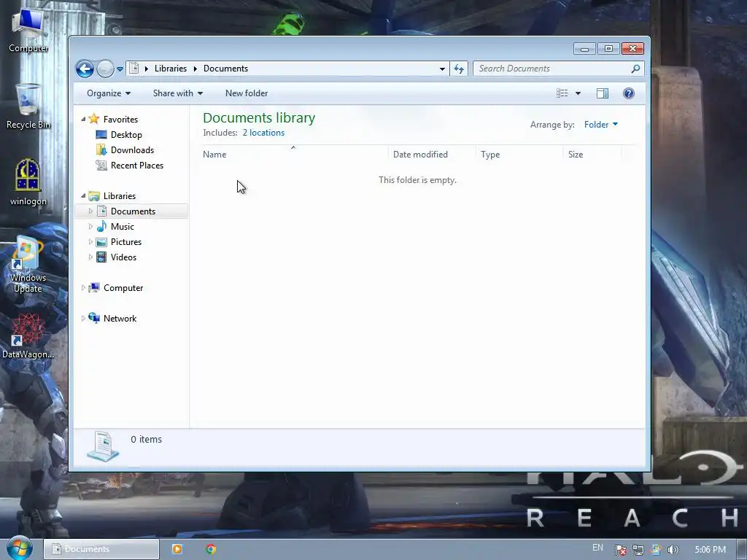Collapse the Favorites group
Image resolution: width=747 pixels, height=560 pixels.
83,119
